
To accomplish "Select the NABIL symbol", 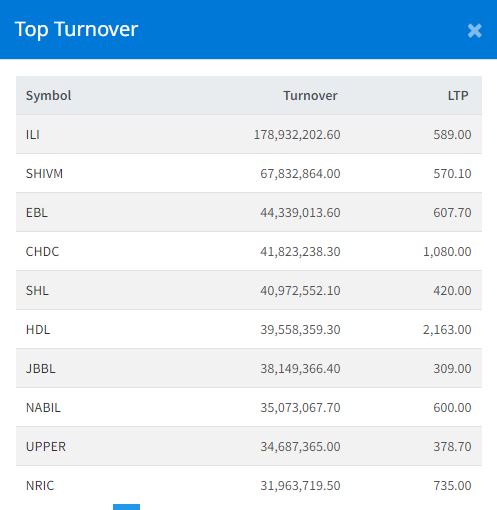I will tap(43, 408).
